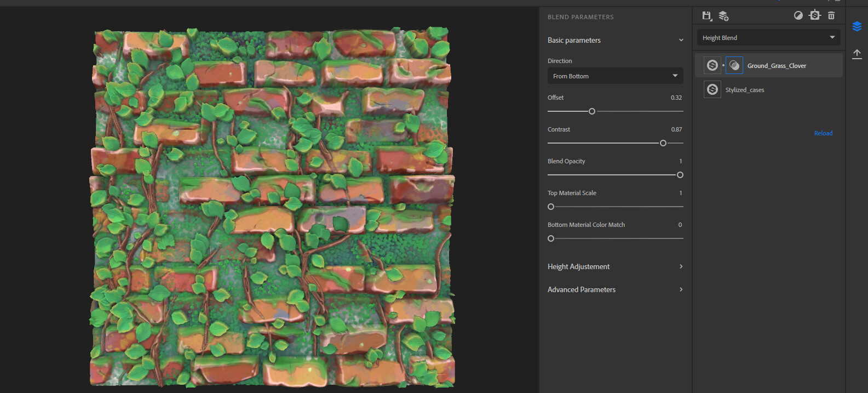Click the Blend Opacity slider handle

680,175
